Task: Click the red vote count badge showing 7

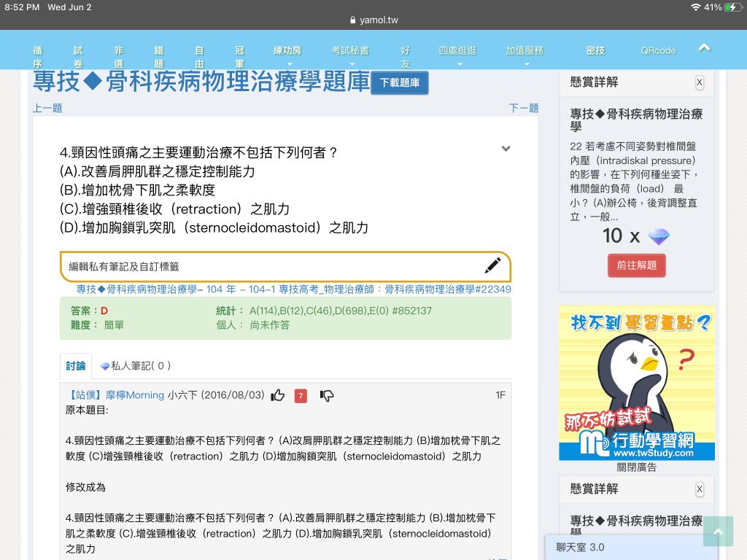Action: coord(301,396)
